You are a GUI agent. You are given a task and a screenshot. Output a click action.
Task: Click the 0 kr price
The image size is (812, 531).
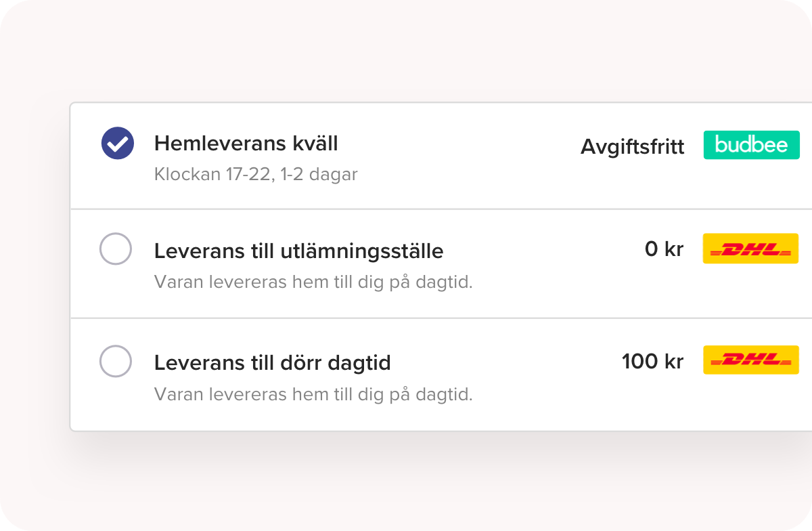[x=664, y=249]
